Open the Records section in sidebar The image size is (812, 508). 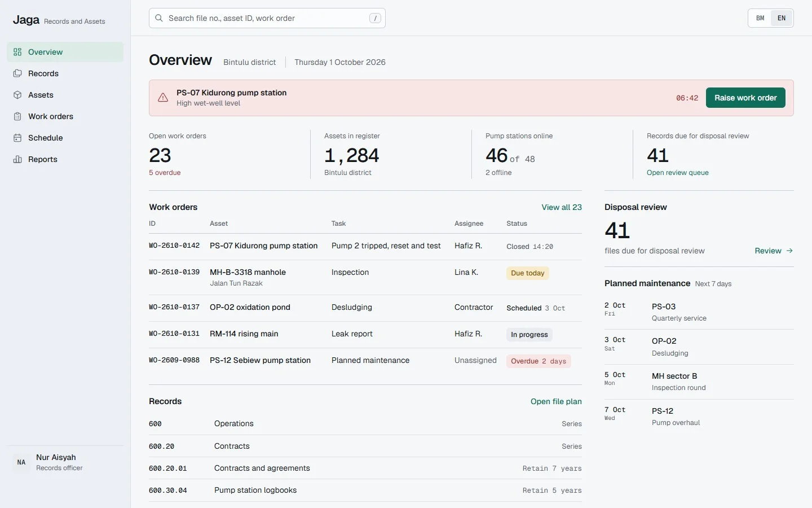tap(65, 73)
